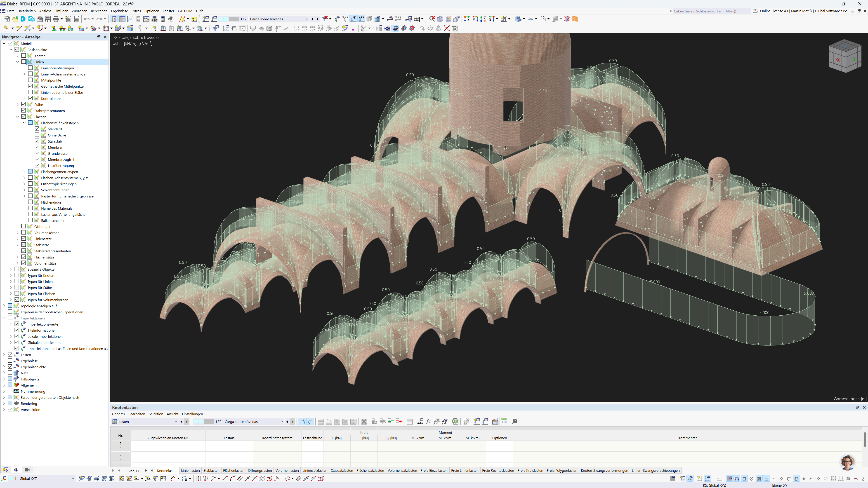Click the Save file icon
This screenshot has height=488, width=868.
click(x=47, y=19)
